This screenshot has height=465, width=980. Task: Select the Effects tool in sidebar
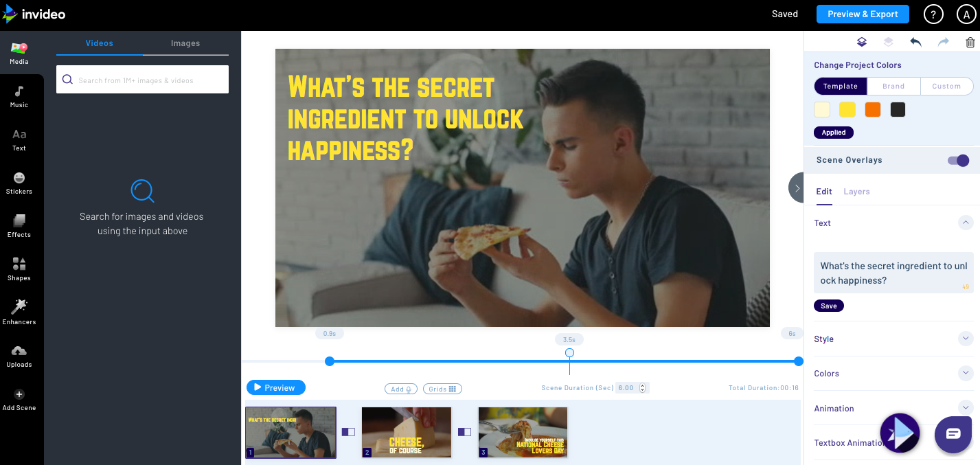(19, 226)
